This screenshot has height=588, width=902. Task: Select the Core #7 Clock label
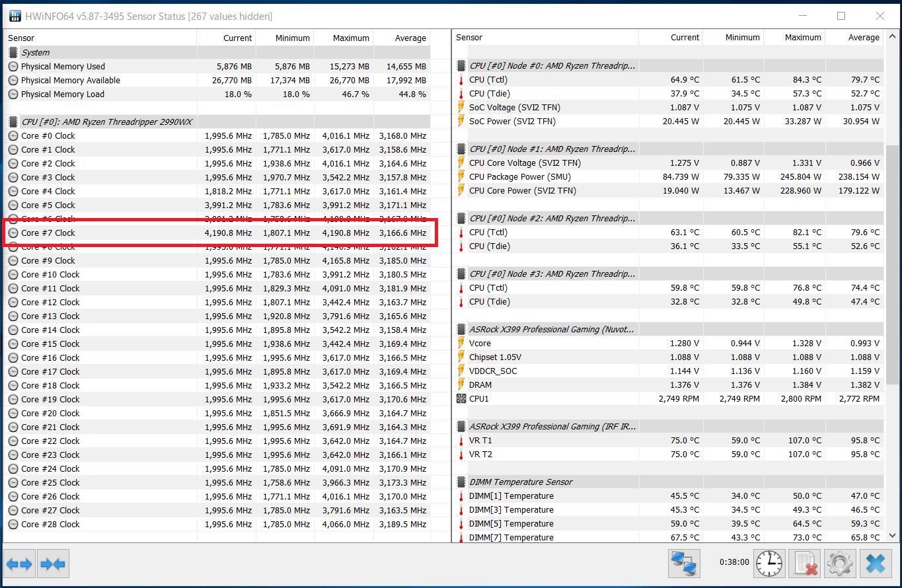48,233
